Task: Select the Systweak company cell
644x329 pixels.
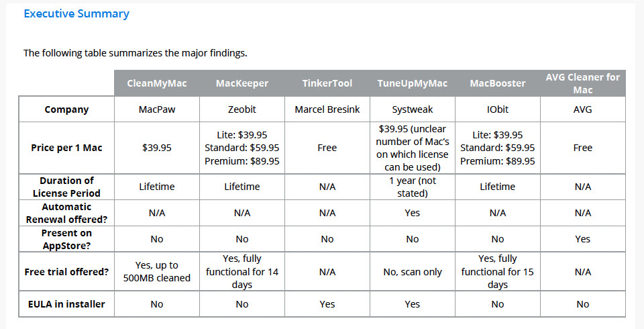Action: point(413,109)
